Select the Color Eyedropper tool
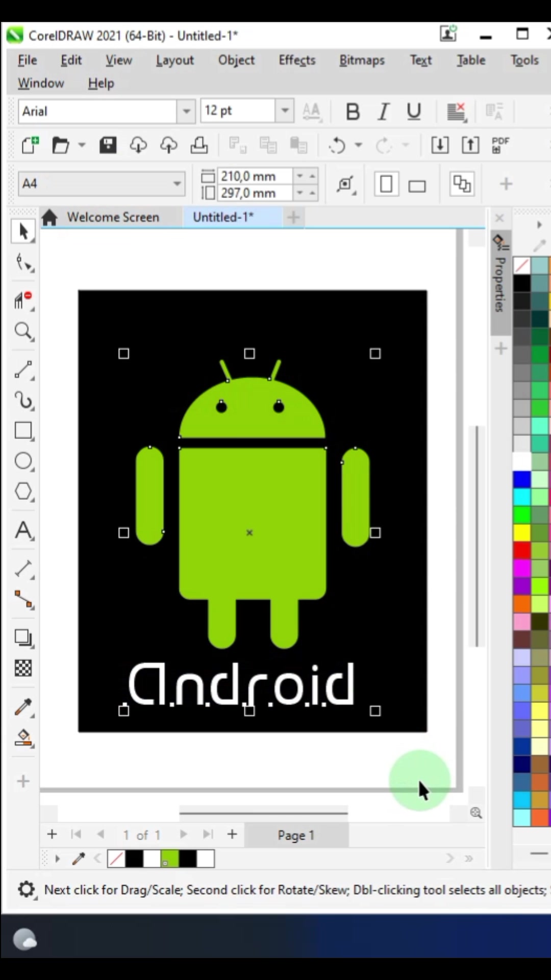 click(x=23, y=707)
